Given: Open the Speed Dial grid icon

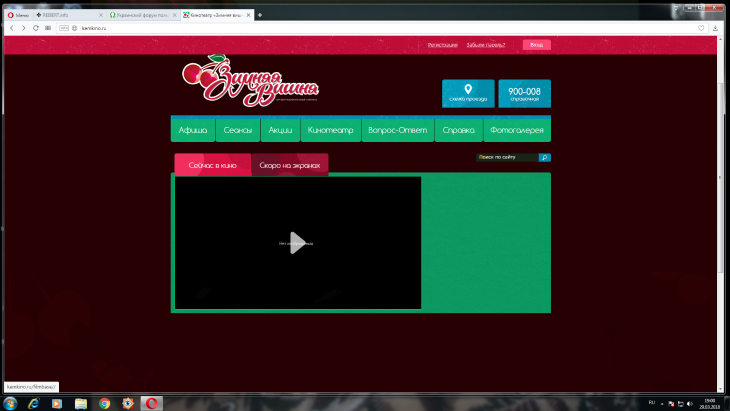Looking at the screenshot, I should [48, 28].
